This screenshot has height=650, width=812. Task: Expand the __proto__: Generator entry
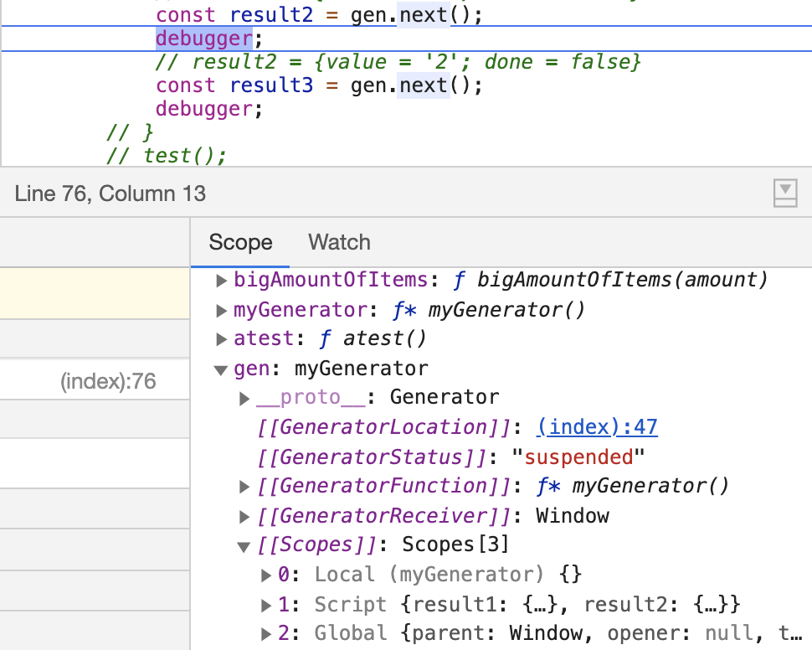244,398
